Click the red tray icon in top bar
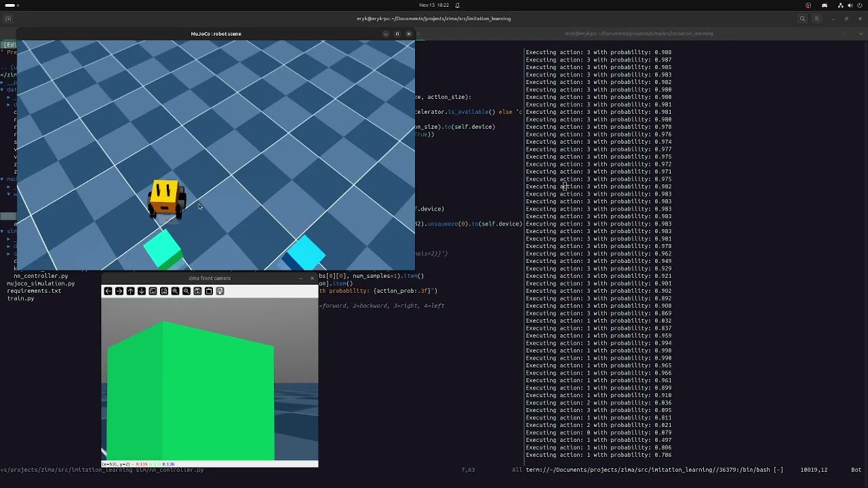Screen dimensions: 868x488 (x=808, y=5)
